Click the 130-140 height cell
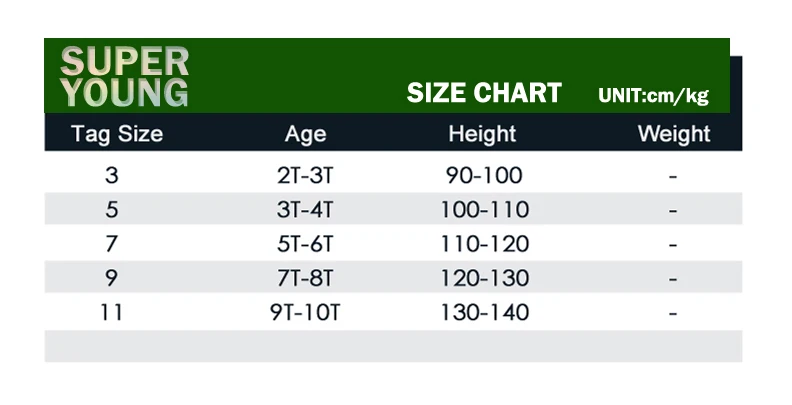This screenshot has height=405, width=792. point(485,313)
